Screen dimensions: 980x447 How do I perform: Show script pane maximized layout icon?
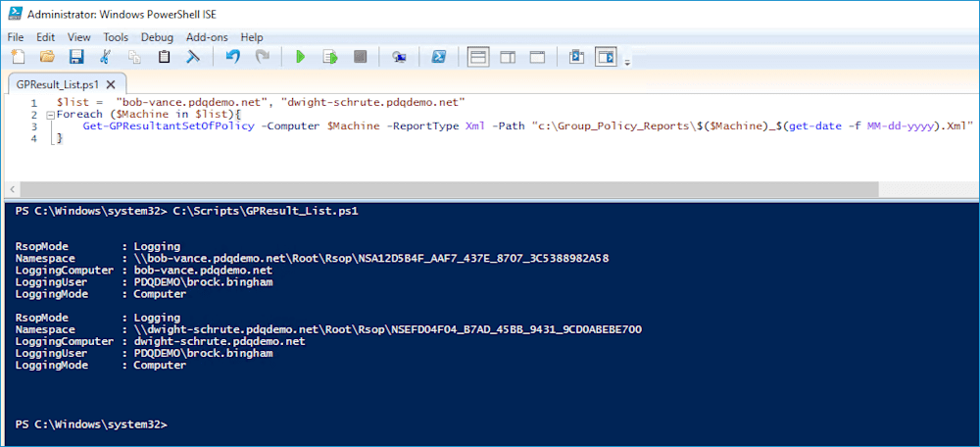pos(537,58)
